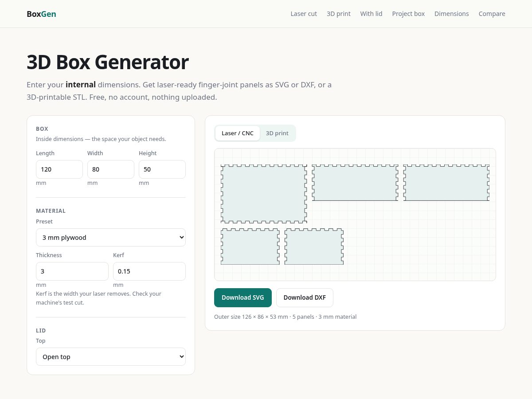Switch to the 3D print preview tab

tap(277, 133)
